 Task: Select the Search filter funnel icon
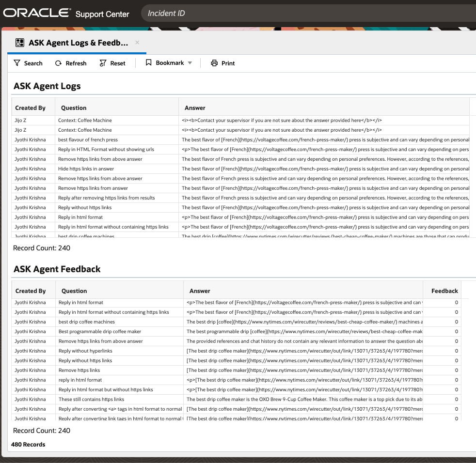pyautogui.click(x=17, y=63)
